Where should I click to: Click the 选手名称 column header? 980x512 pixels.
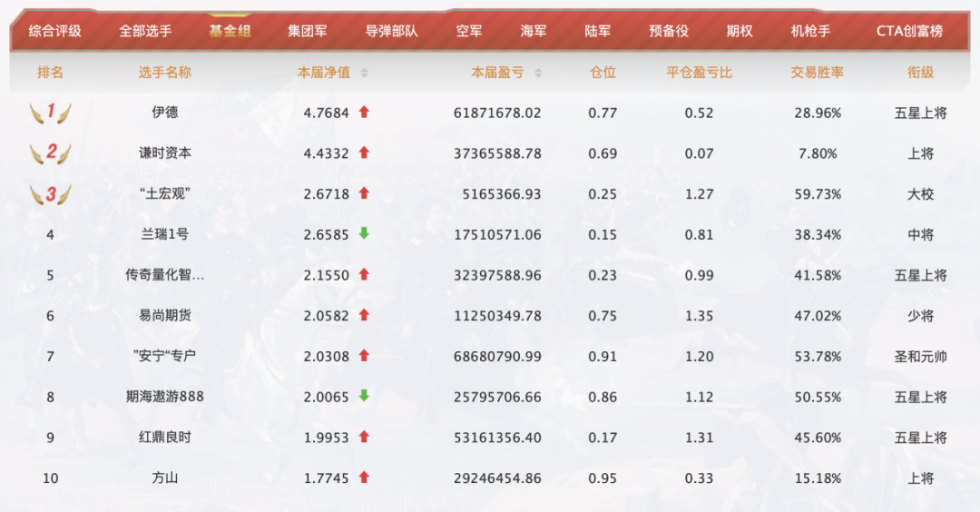pyautogui.click(x=164, y=73)
